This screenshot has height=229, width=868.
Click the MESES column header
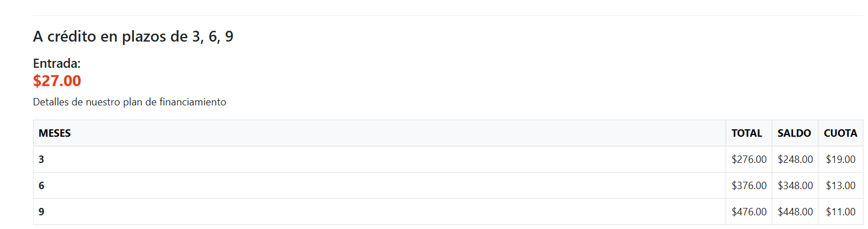55,133
